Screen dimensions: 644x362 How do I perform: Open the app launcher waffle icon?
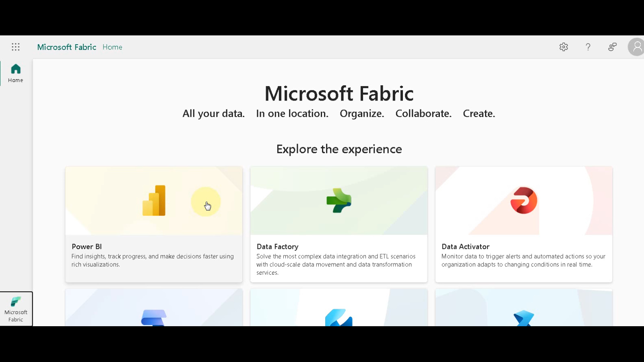[15, 47]
